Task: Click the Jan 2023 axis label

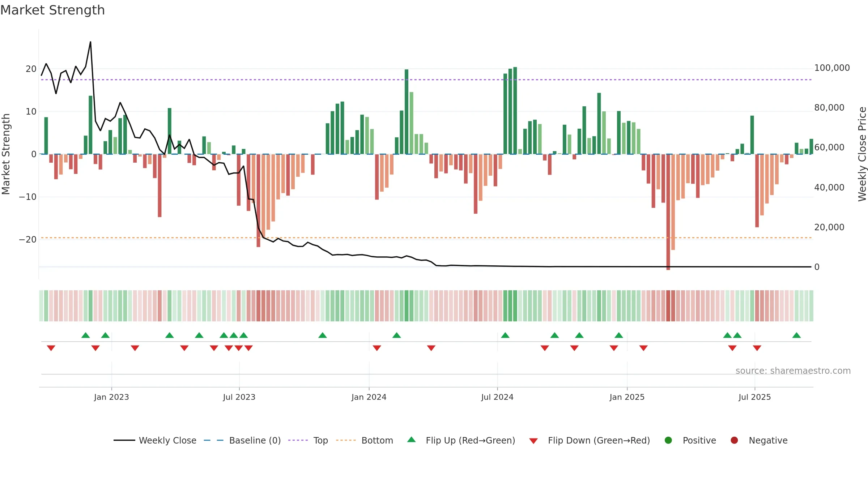Action: pyautogui.click(x=111, y=397)
